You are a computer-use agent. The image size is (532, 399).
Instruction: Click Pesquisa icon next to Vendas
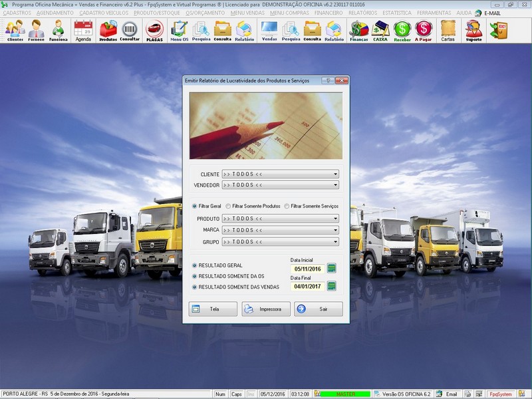pos(291,31)
